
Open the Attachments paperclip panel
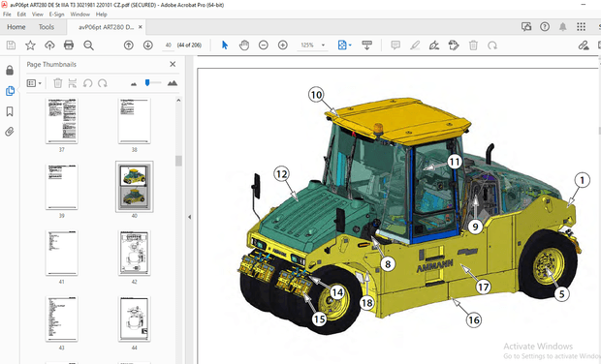(10, 132)
